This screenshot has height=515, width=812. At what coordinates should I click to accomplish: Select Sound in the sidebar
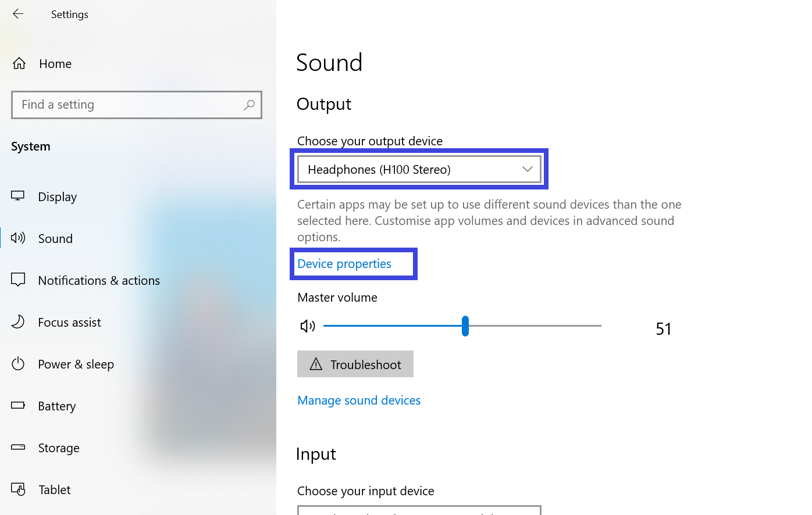pos(55,238)
